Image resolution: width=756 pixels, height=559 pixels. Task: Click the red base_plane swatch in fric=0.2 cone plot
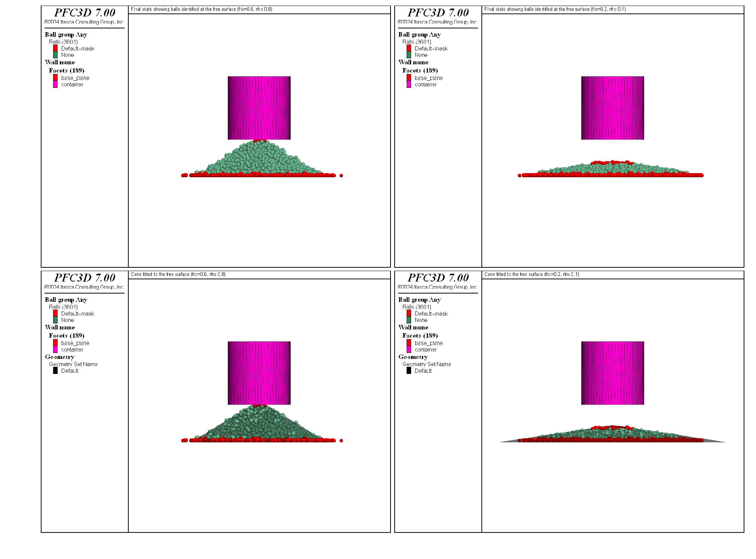(x=409, y=343)
